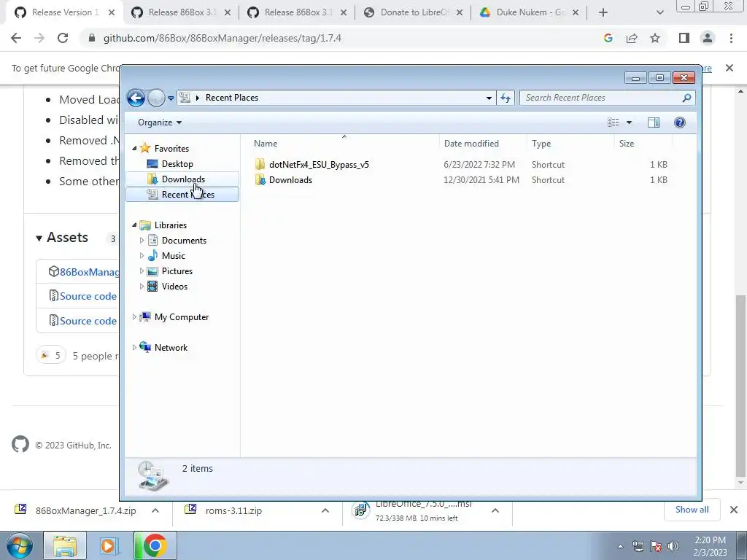Open Windows Start menu
The width and height of the screenshot is (747, 560).
20,545
